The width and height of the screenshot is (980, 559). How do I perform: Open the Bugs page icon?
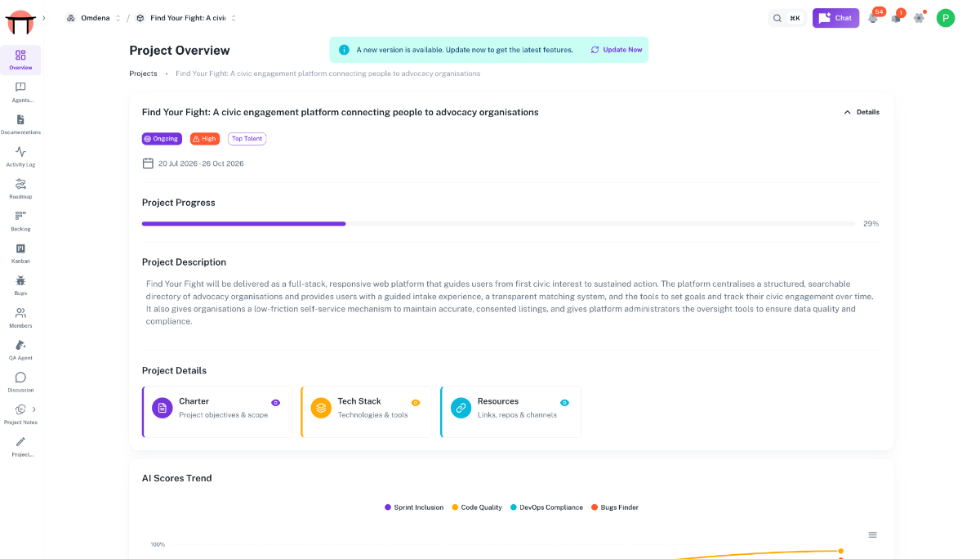click(20, 280)
